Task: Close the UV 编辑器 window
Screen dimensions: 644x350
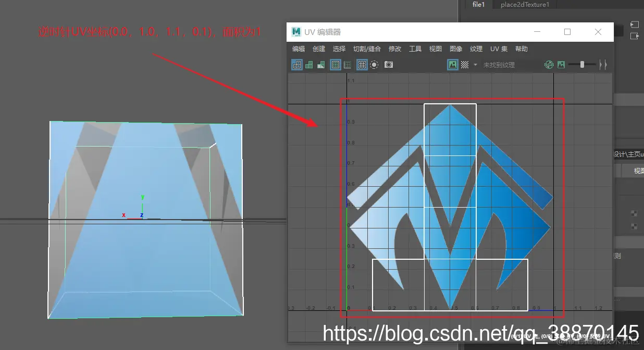Action: (x=598, y=32)
